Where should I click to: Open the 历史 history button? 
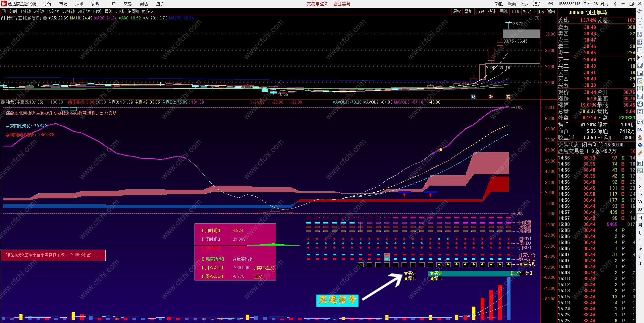tap(480, 11)
